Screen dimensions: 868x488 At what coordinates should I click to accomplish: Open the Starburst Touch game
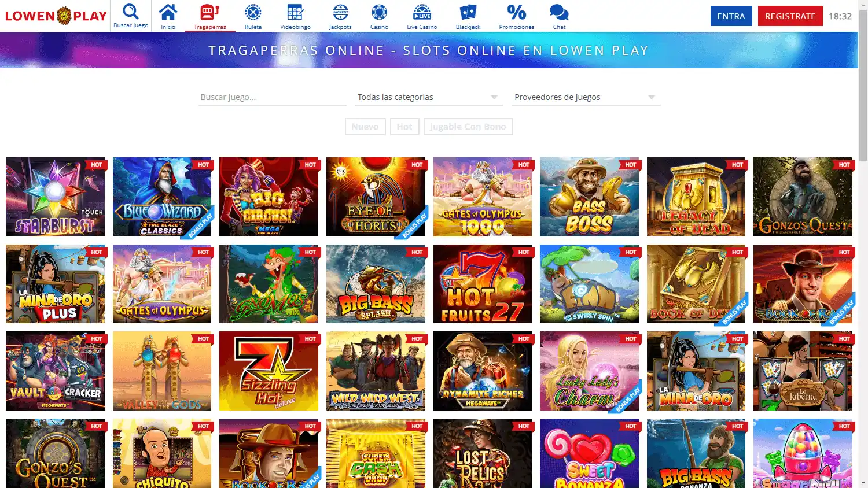point(55,197)
